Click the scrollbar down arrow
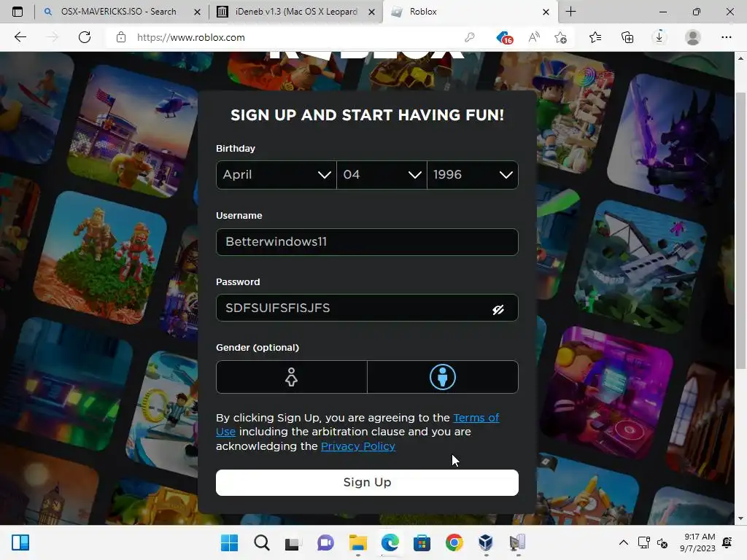Viewport: 747px width, 560px height. pos(740,518)
